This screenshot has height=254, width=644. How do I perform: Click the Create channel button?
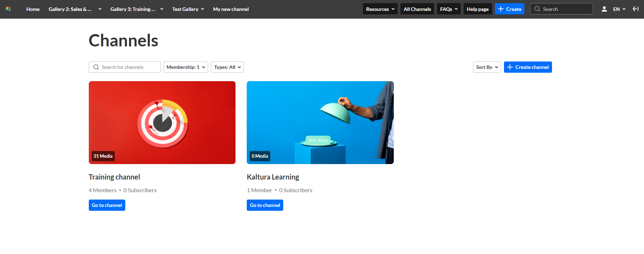coord(528,67)
